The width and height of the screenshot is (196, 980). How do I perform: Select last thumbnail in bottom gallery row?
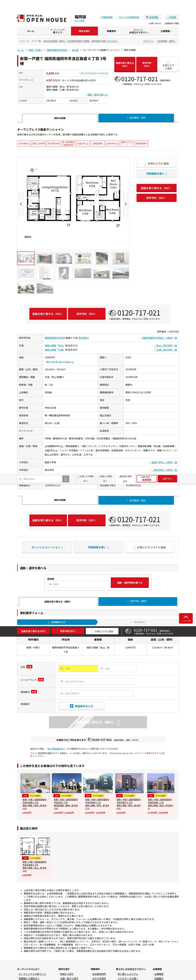(x=45, y=288)
